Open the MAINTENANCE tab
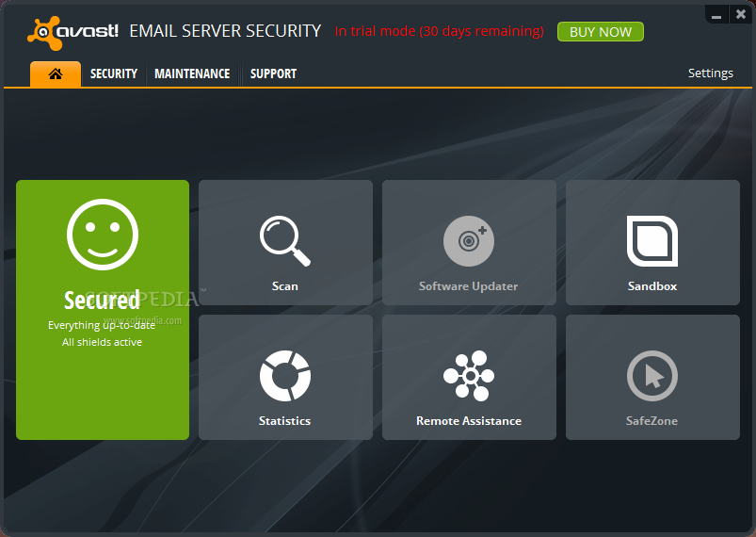Screen dimensions: 756x537 pos(192,73)
